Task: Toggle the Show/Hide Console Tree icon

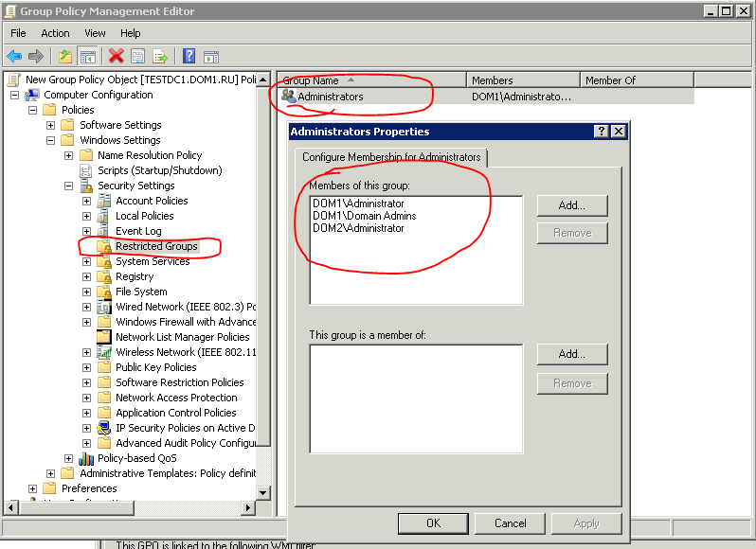Action: (88, 57)
